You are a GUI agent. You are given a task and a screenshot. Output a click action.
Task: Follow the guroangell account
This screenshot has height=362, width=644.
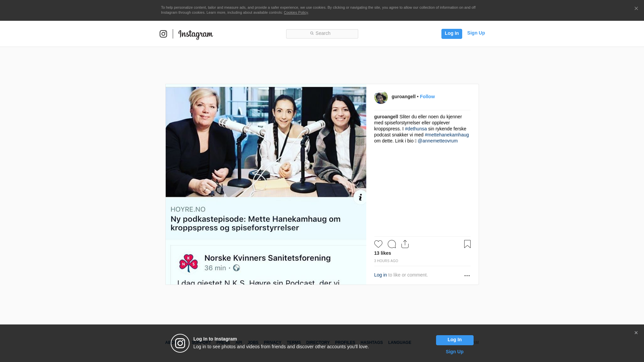click(x=427, y=97)
